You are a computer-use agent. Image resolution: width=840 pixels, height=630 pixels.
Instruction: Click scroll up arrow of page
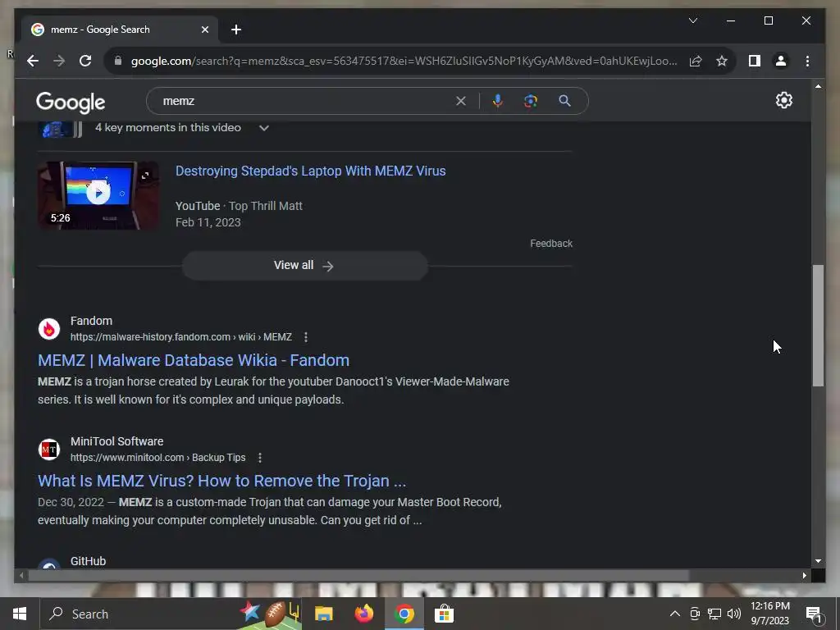pos(818,86)
